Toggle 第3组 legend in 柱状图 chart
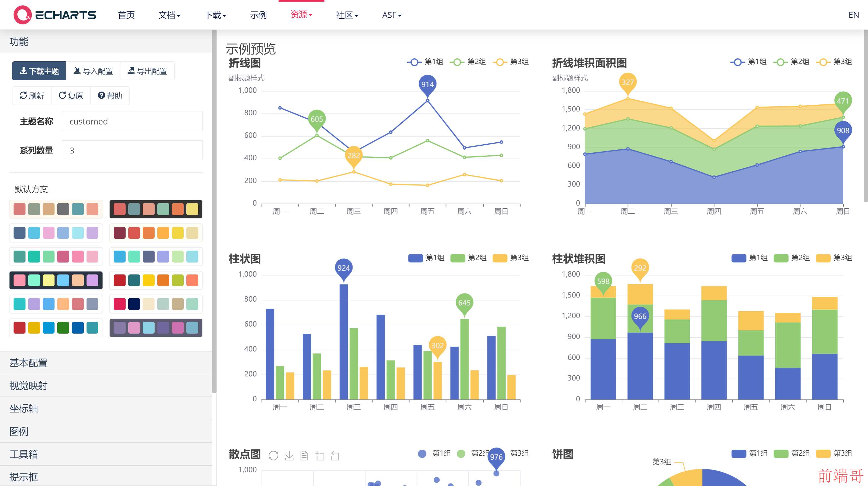The height and width of the screenshot is (486, 868). coord(511,258)
